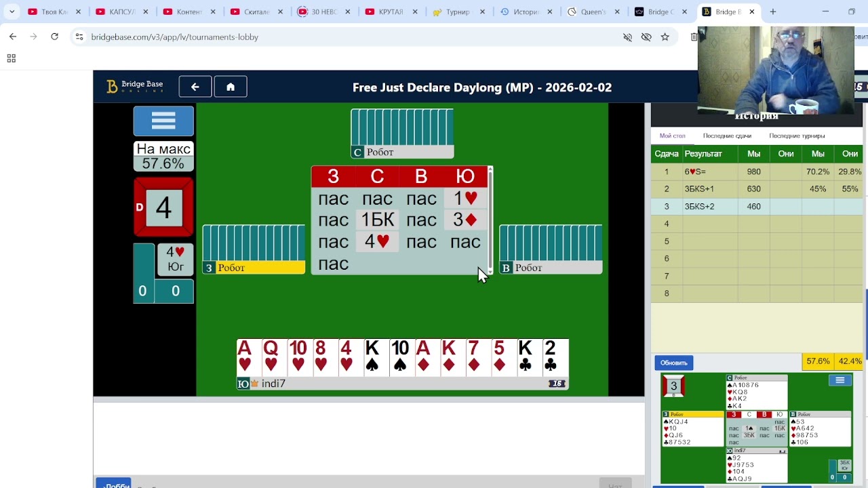Click the 4♥ Юг contract box

(x=175, y=260)
